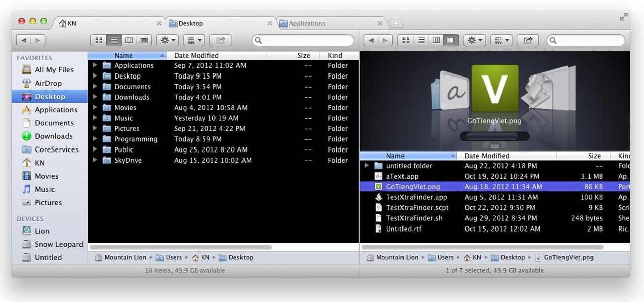Toggle full screen mode arrow icon
Viewport: 644px width, 302px height.
[x=624, y=17]
